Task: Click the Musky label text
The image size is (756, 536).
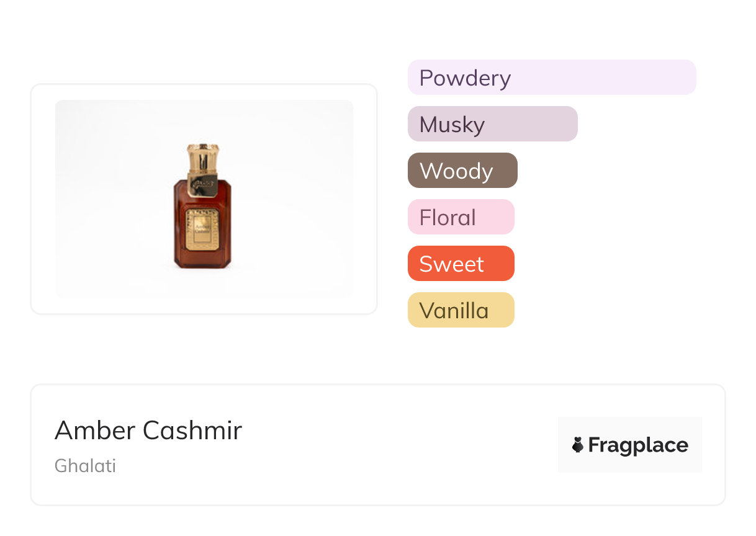Action: point(452,125)
